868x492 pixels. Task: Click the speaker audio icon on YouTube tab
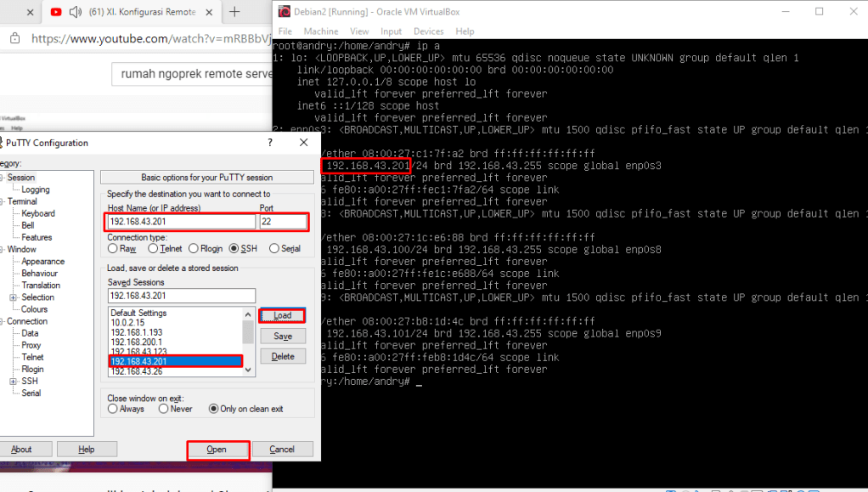coord(76,12)
